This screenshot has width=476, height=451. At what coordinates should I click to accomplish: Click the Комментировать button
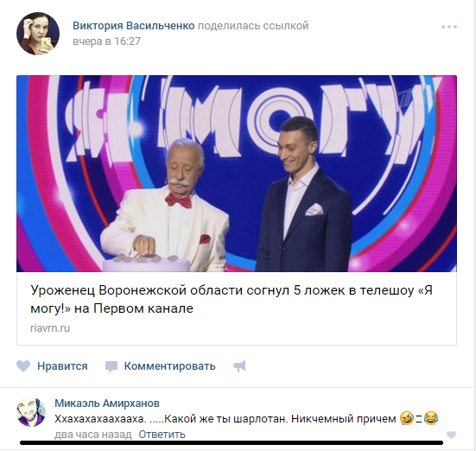coord(169,366)
